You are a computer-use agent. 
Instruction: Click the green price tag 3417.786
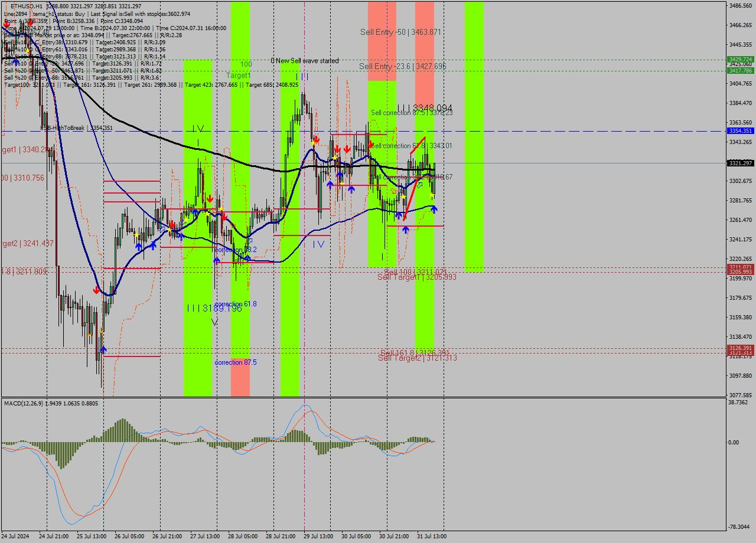741,70
